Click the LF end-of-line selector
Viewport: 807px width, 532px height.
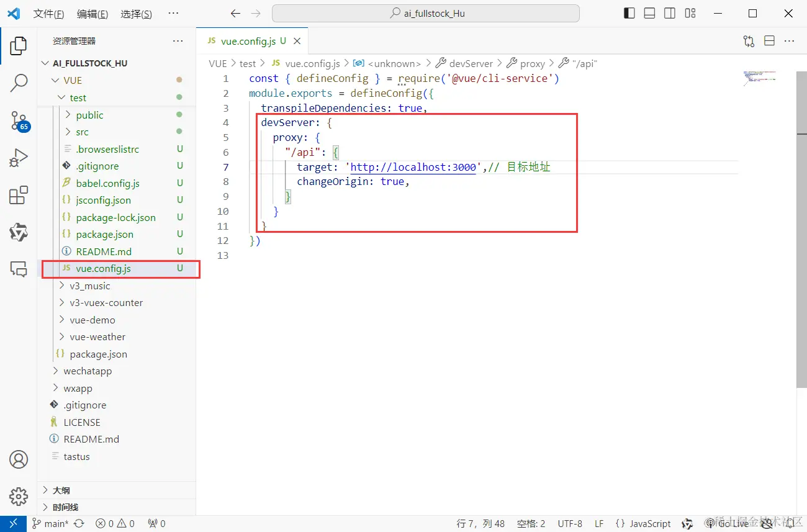tap(599, 523)
